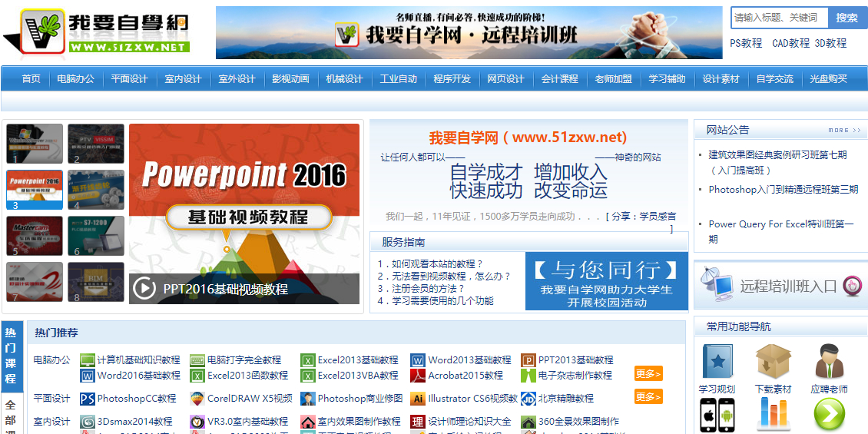Open the 3D教程 quick link
The image size is (868, 434).
coord(830,42)
